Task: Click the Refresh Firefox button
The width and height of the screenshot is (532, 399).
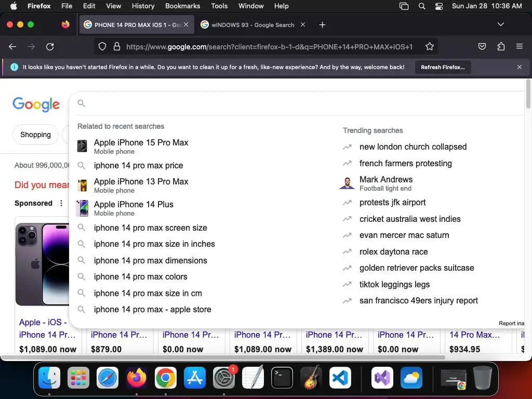Action: tap(443, 67)
